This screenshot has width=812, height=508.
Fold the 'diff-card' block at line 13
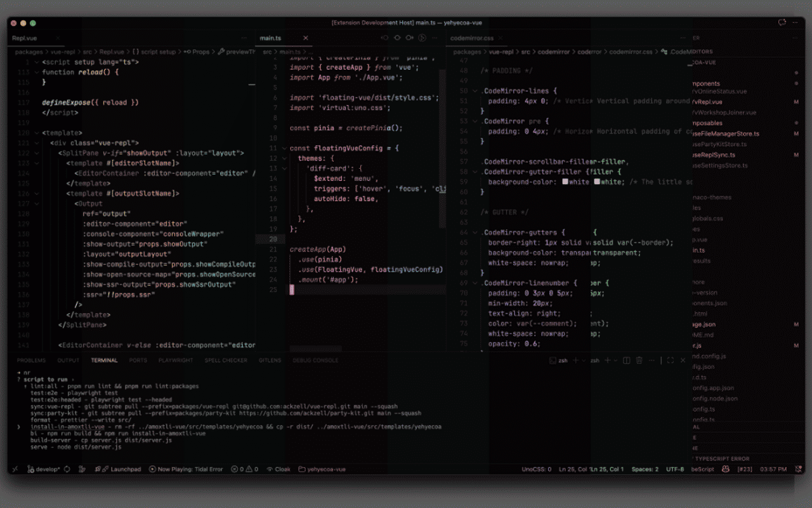tap(284, 168)
